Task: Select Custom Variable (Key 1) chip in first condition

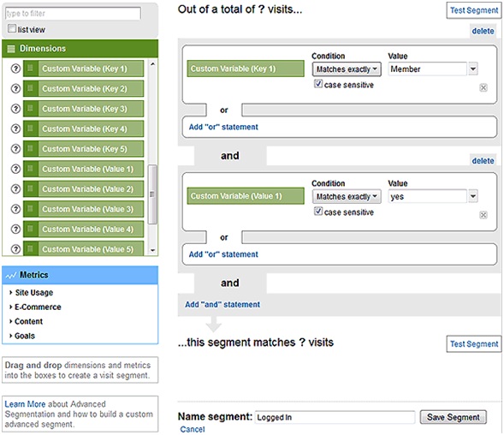Action: tap(246, 69)
